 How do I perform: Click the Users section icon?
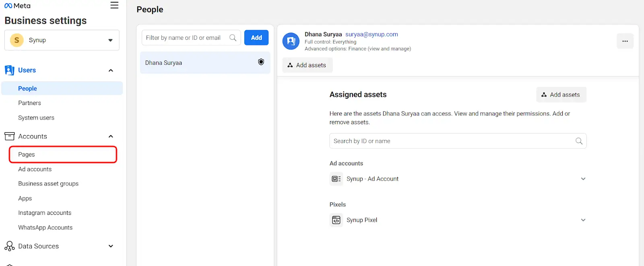9,70
